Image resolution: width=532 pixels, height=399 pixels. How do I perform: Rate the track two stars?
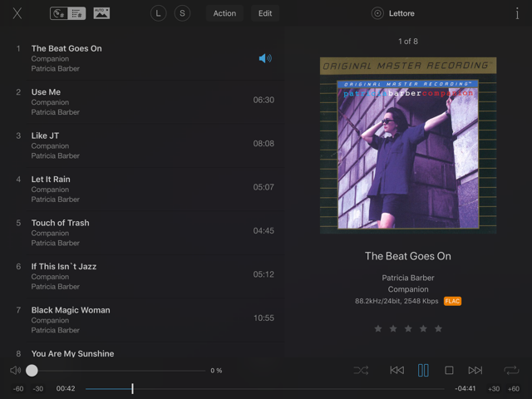pos(393,328)
